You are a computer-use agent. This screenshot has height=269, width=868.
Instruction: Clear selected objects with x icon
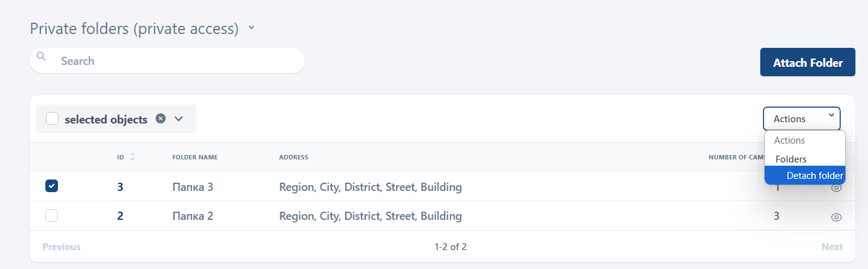click(x=161, y=118)
